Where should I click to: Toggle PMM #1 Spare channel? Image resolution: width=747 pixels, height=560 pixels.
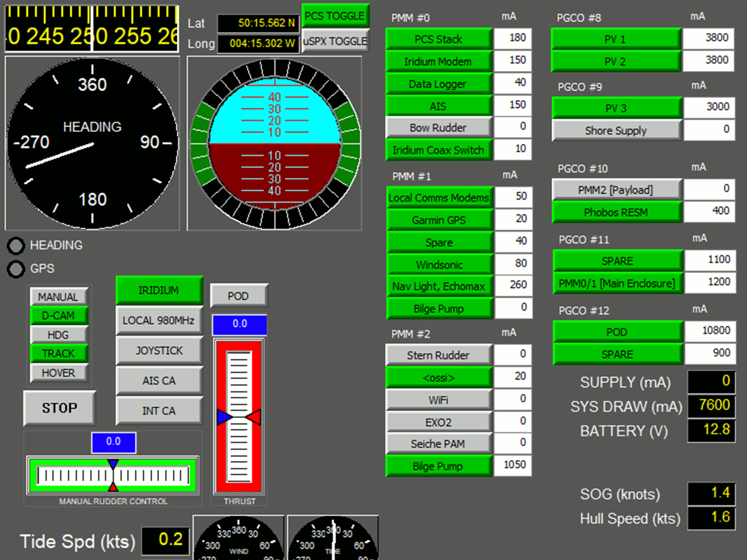coord(440,242)
